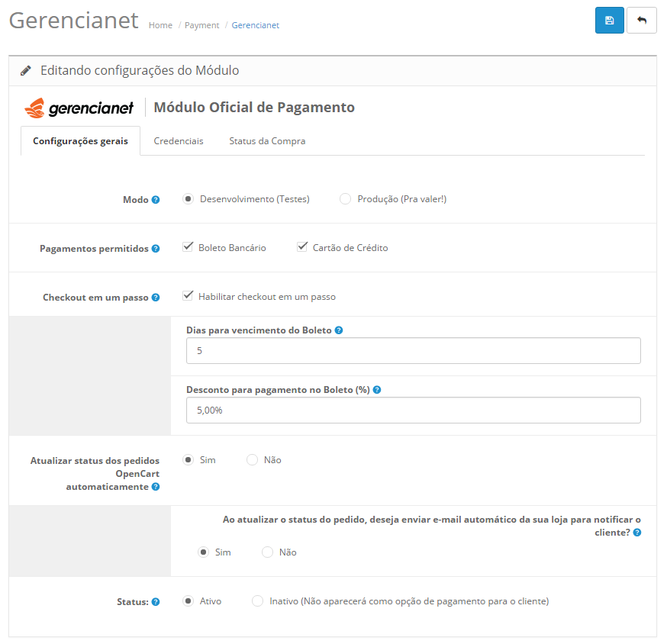
Task: Go to Home breadcrumb link
Action: click(160, 25)
